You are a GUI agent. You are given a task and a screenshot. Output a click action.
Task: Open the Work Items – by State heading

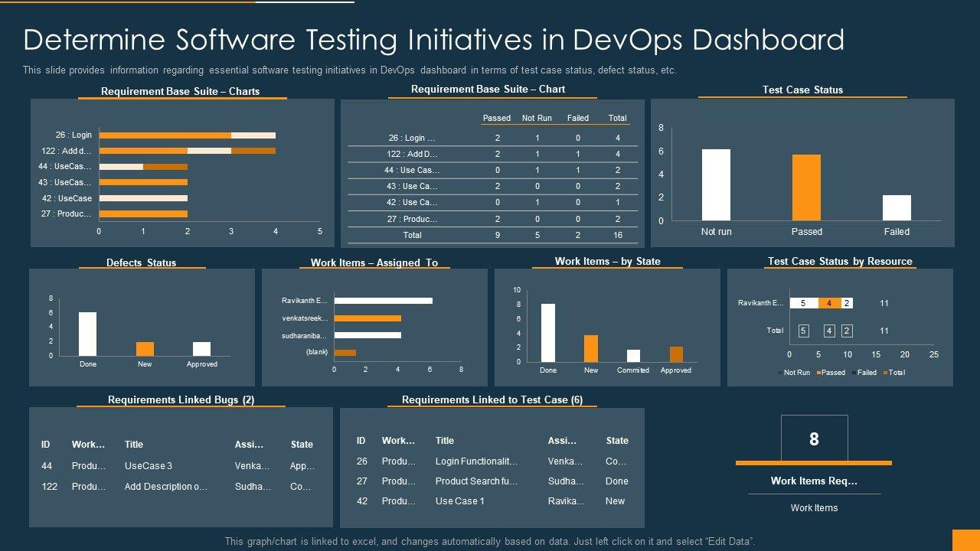[607, 261]
